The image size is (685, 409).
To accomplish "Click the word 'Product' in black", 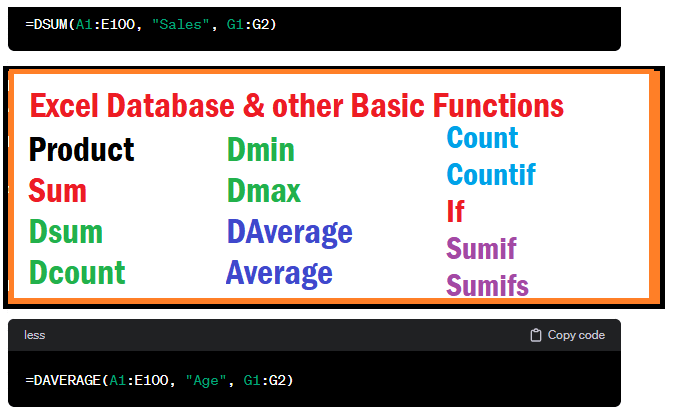I will (x=81, y=149).
